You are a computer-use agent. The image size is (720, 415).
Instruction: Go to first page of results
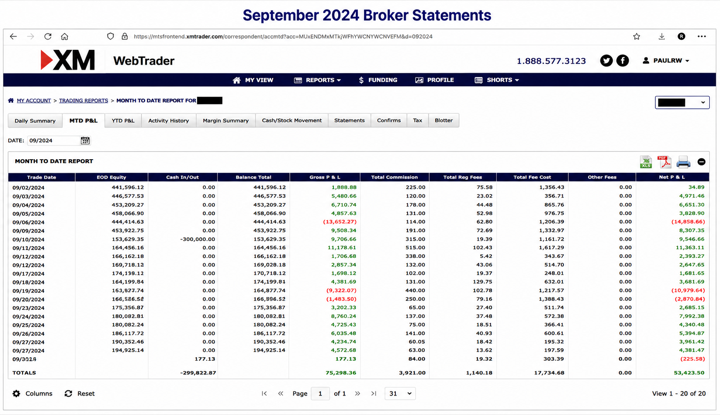264,393
